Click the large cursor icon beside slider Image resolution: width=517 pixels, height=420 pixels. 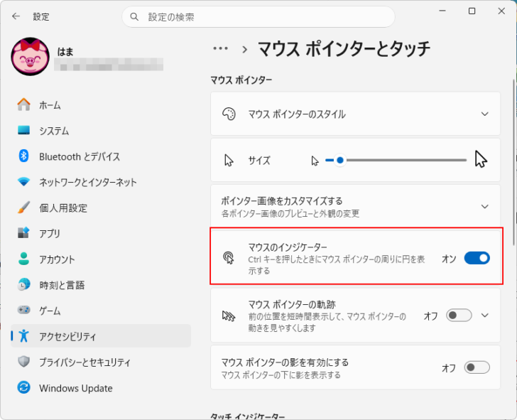tap(481, 159)
